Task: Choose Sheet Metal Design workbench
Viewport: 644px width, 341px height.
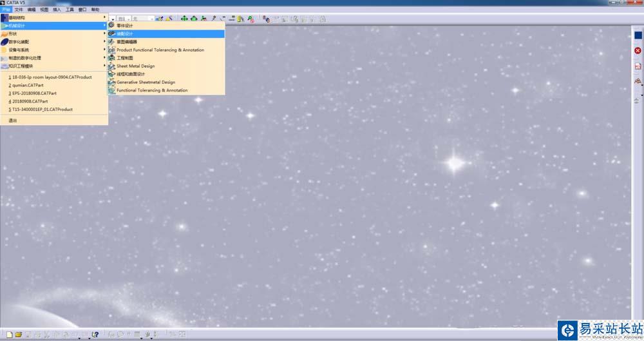Action: point(166,66)
